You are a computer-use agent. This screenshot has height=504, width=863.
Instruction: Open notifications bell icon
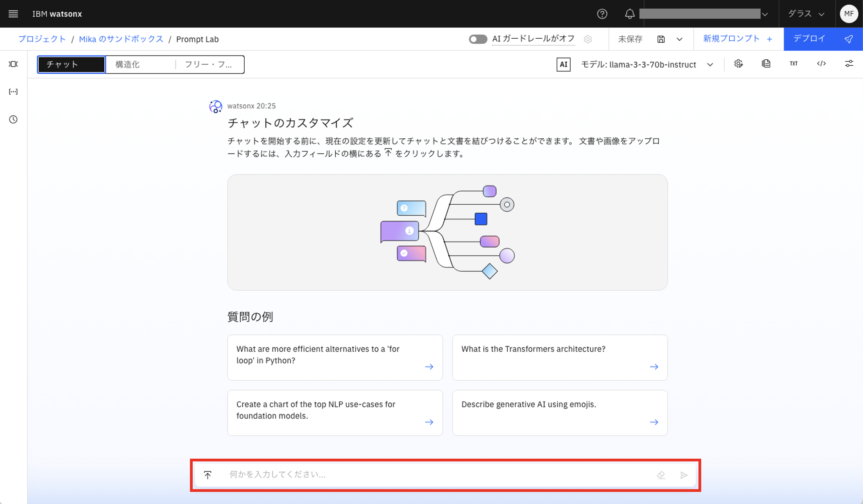[x=629, y=14]
